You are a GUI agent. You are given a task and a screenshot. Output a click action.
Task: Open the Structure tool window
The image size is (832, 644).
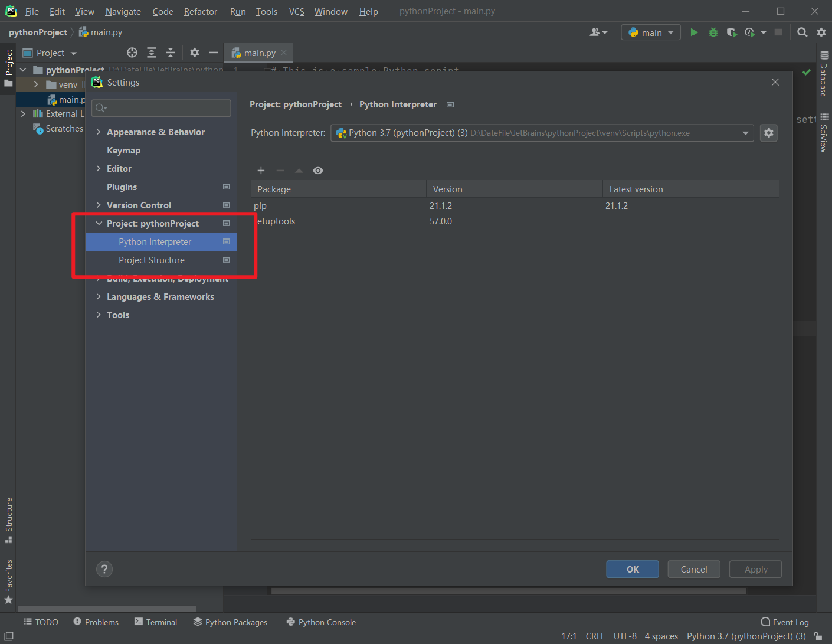(9, 520)
